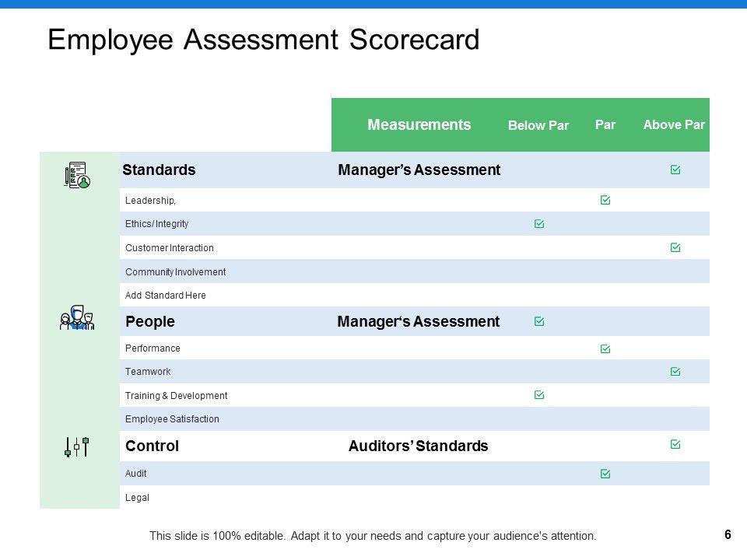
Task: Click the Above Par checkmark in Standards row
Action: point(675,170)
